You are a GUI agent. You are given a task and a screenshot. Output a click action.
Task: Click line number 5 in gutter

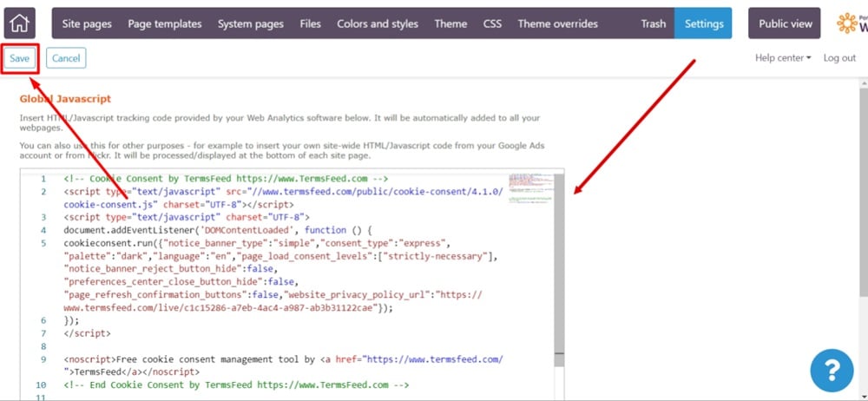tap(43, 243)
